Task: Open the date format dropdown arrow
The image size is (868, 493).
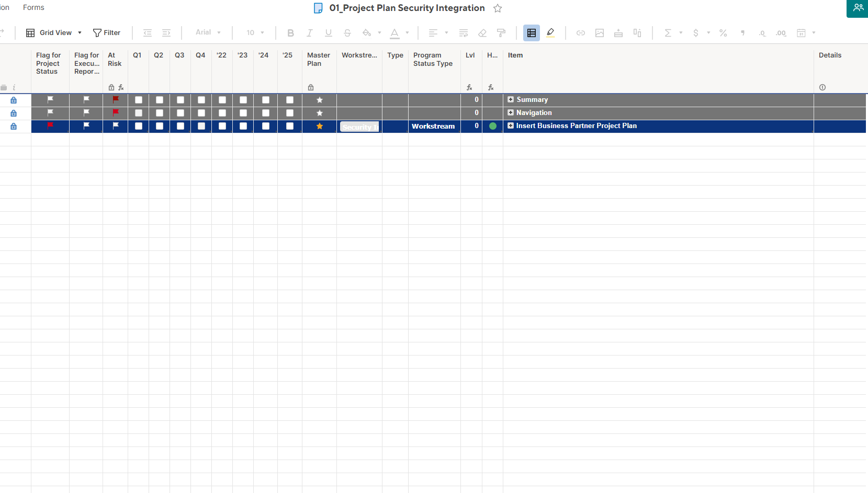Action: [814, 33]
